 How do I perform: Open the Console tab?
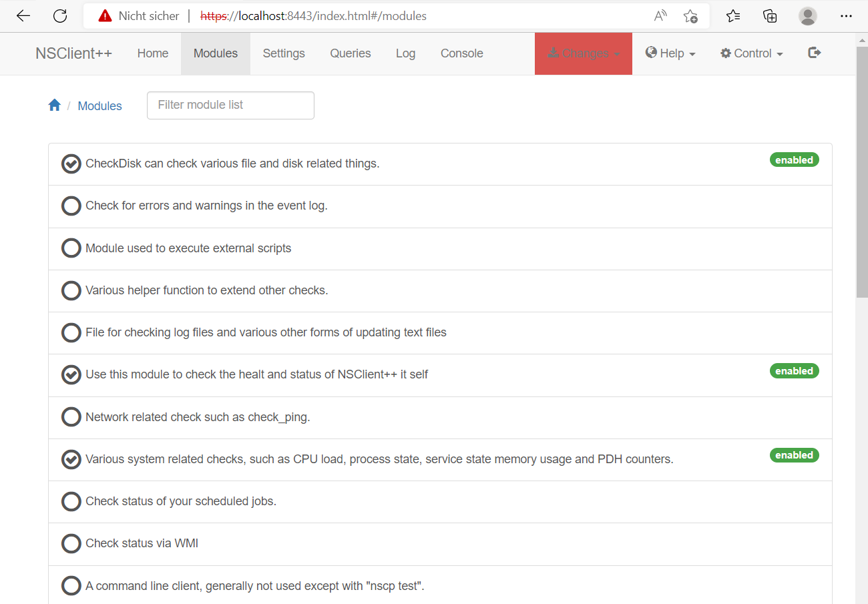pyautogui.click(x=462, y=53)
